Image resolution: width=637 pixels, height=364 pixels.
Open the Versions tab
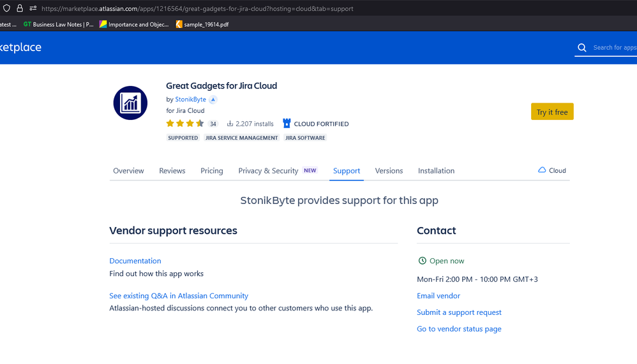[389, 171]
